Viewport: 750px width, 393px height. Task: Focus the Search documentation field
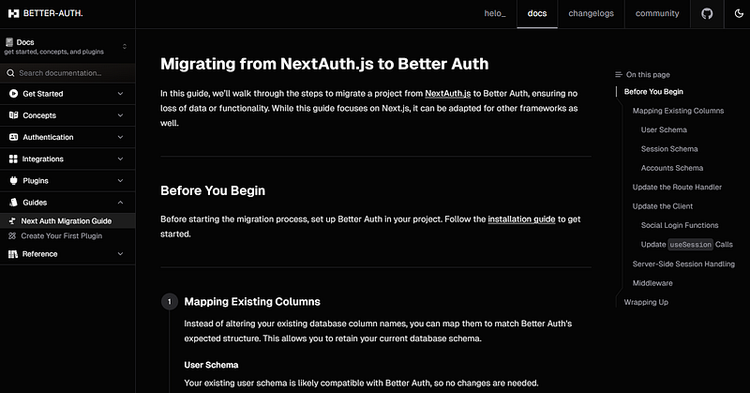click(x=67, y=73)
